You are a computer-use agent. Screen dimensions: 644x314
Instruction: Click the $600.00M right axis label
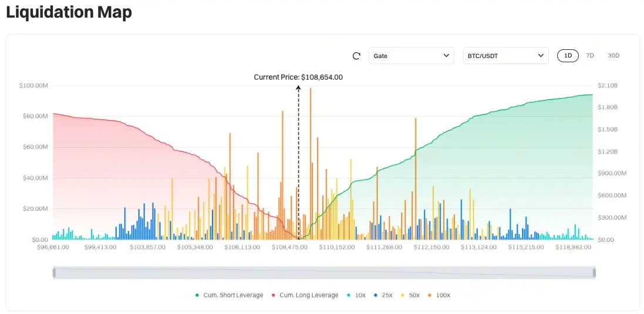point(612,195)
